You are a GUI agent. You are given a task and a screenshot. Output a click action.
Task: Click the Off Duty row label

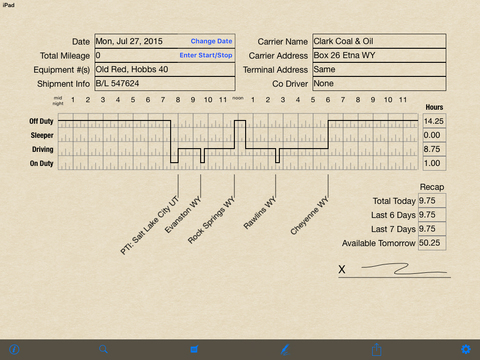[x=41, y=121]
